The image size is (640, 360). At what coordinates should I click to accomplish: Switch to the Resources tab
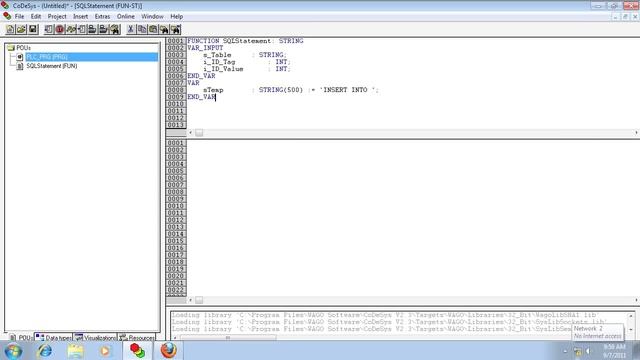(x=138, y=338)
